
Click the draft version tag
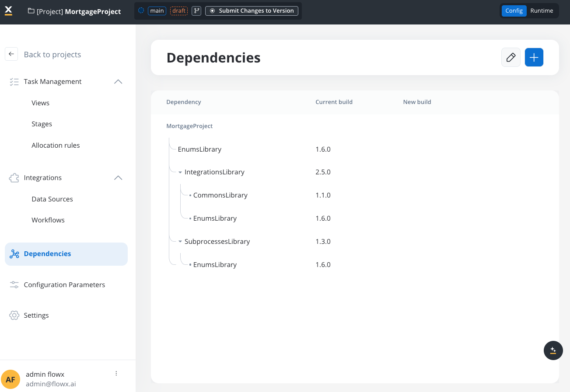179,11
